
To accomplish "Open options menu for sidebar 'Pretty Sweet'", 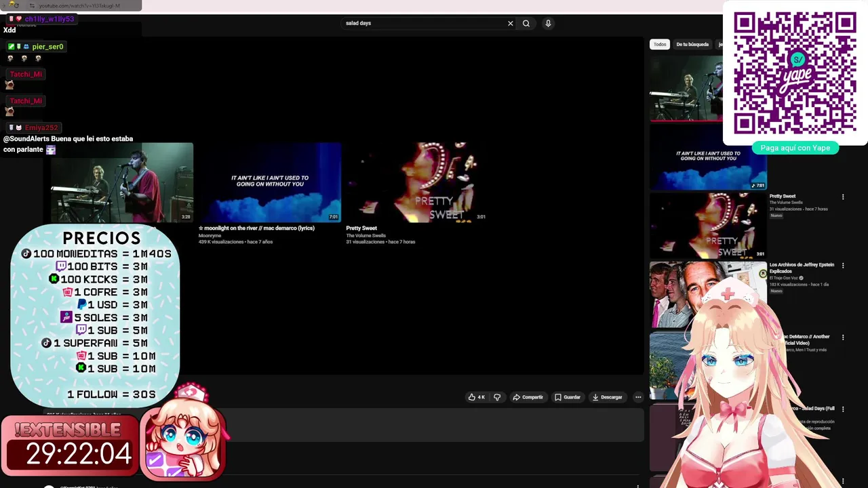I will [843, 197].
